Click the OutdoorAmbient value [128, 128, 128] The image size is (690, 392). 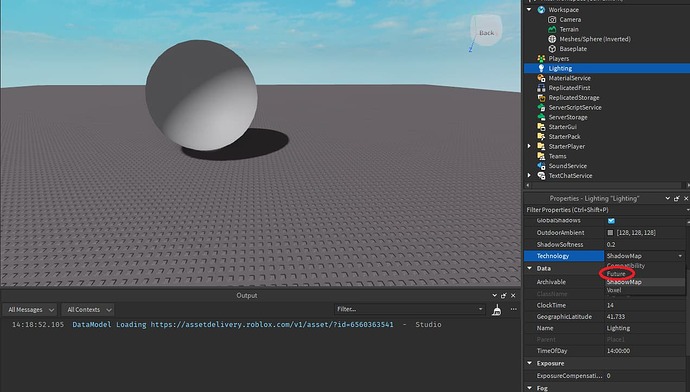point(636,233)
